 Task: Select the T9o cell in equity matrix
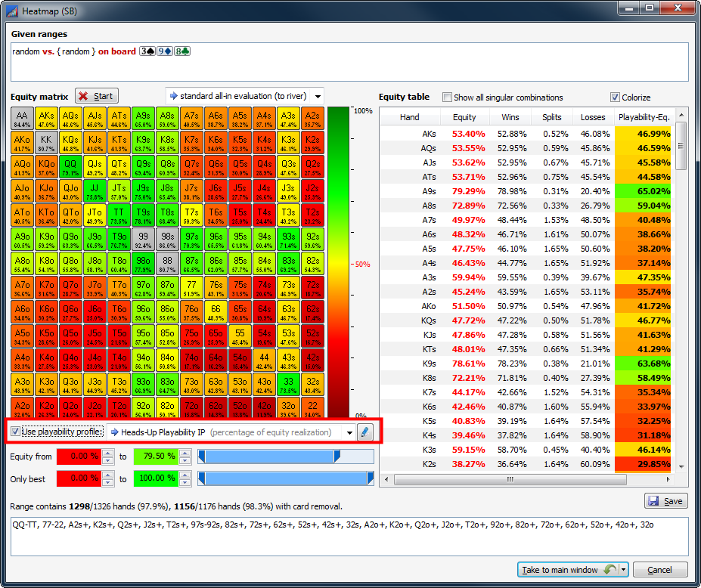(x=119, y=240)
